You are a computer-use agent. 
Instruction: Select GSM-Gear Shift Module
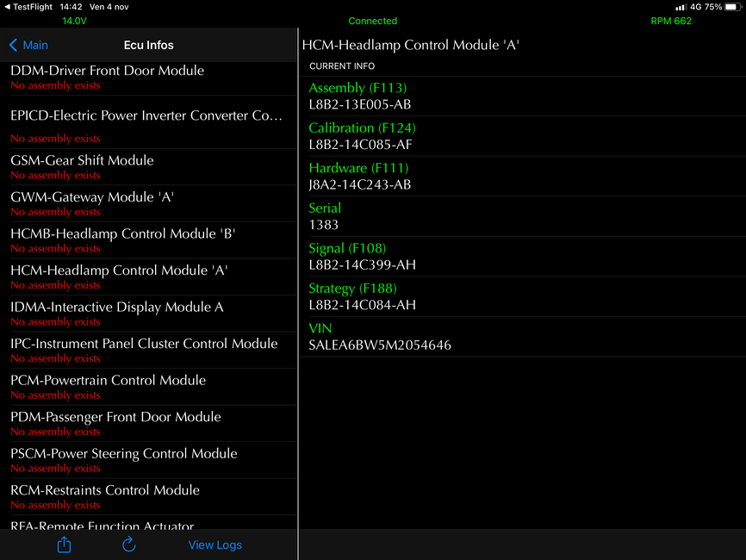point(148,167)
